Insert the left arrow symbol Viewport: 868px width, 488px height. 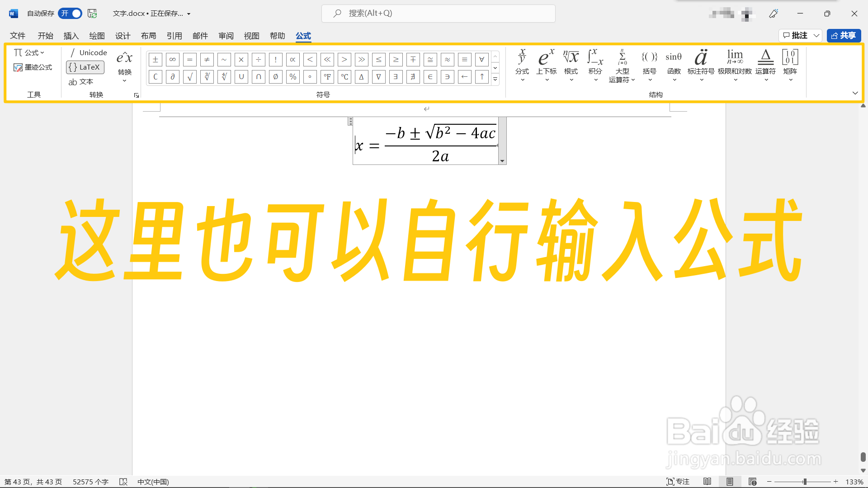tap(465, 77)
